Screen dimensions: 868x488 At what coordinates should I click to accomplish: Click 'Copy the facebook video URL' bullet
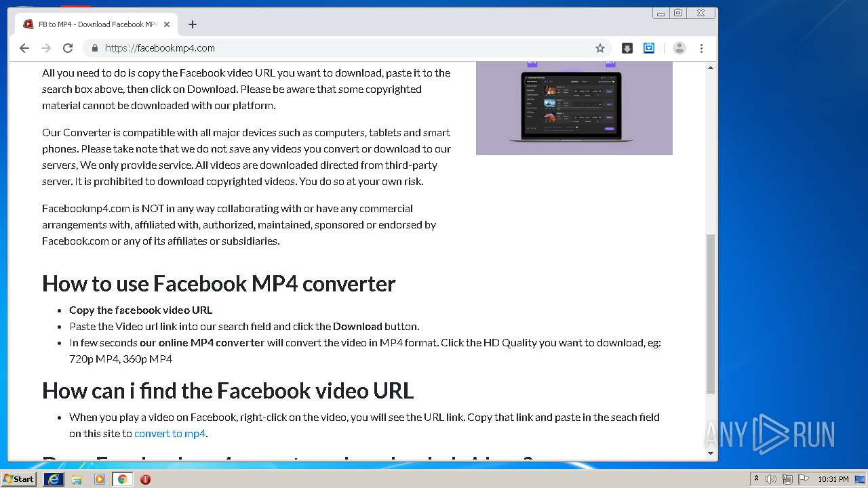point(141,310)
